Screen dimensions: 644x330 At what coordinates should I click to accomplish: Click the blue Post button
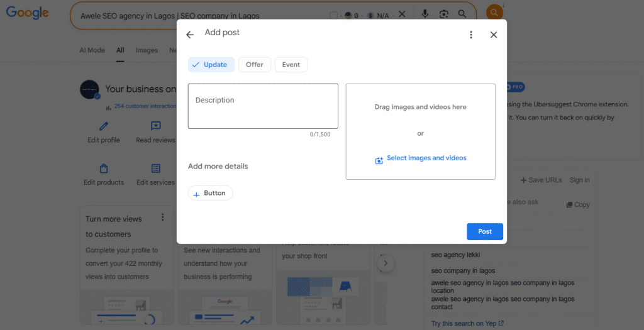pos(485,231)
